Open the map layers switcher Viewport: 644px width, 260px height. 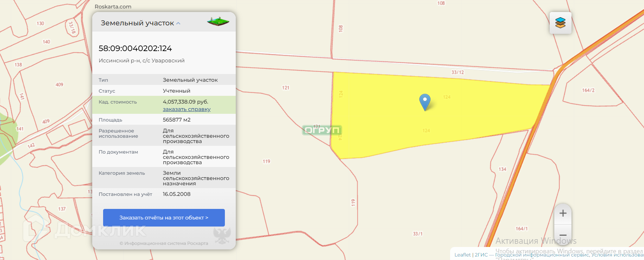[560, 23]
